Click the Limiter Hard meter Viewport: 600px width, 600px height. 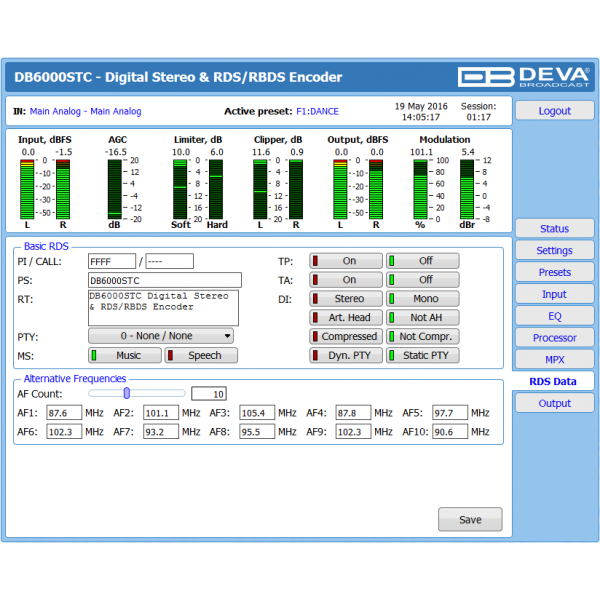[x=216, y=189]
